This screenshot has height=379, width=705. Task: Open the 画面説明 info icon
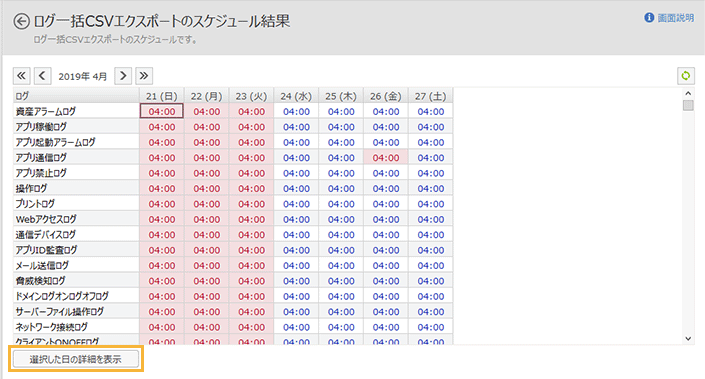(649, 18)
